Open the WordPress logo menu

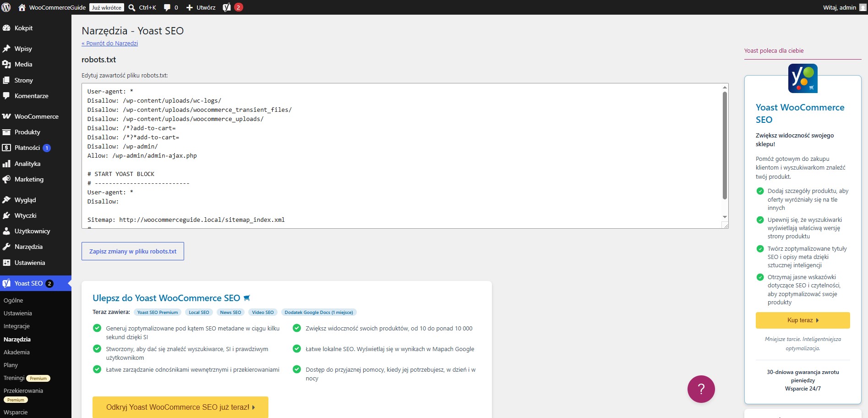[6, 7]
